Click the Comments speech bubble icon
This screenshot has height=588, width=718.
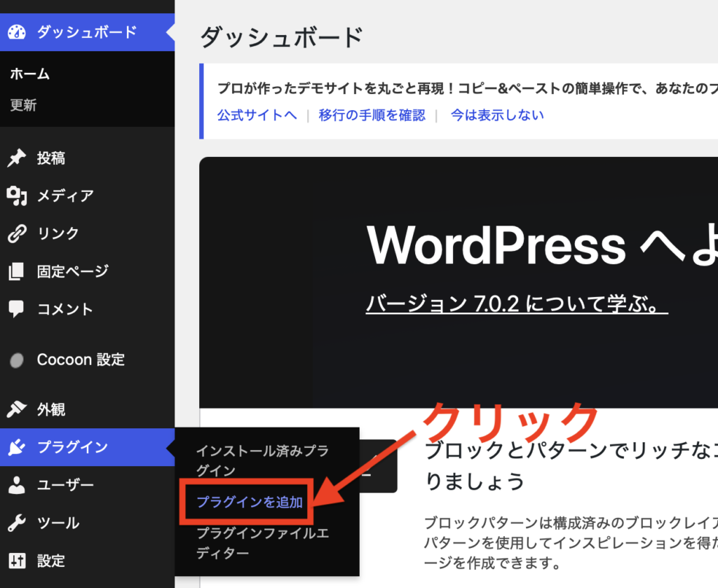click(x=16, y=309)
